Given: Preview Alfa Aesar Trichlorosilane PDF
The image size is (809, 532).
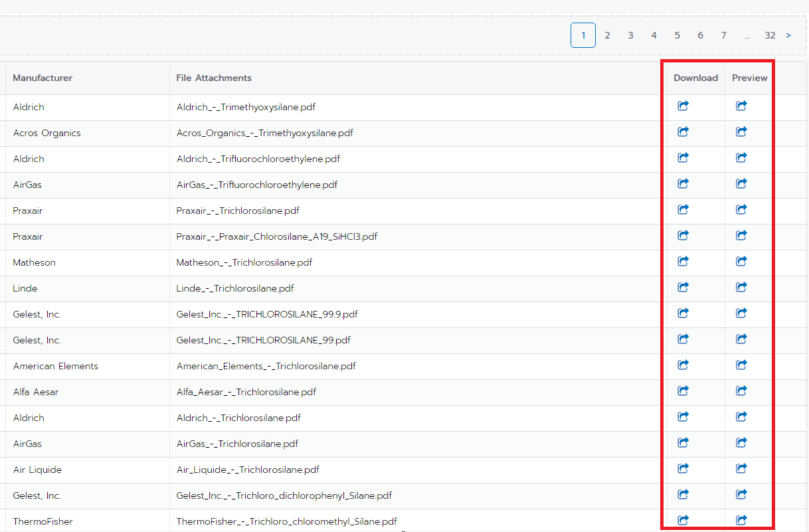Looking at the screenshot, I should [x=741, y=391].
